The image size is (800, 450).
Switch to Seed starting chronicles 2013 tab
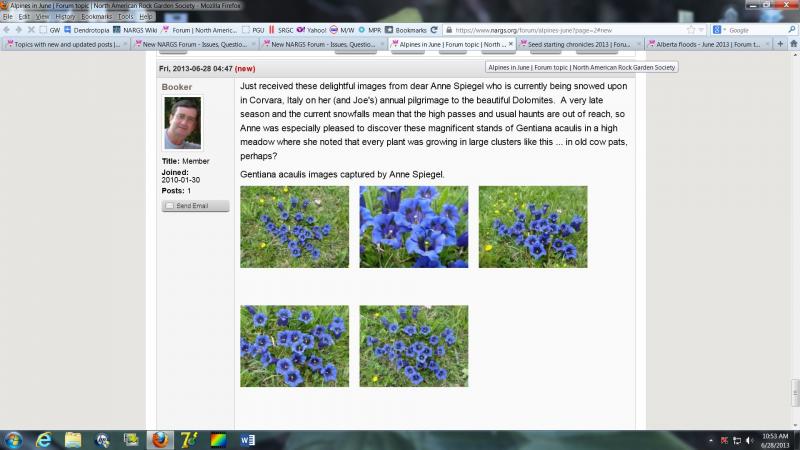tap(578, 44)
